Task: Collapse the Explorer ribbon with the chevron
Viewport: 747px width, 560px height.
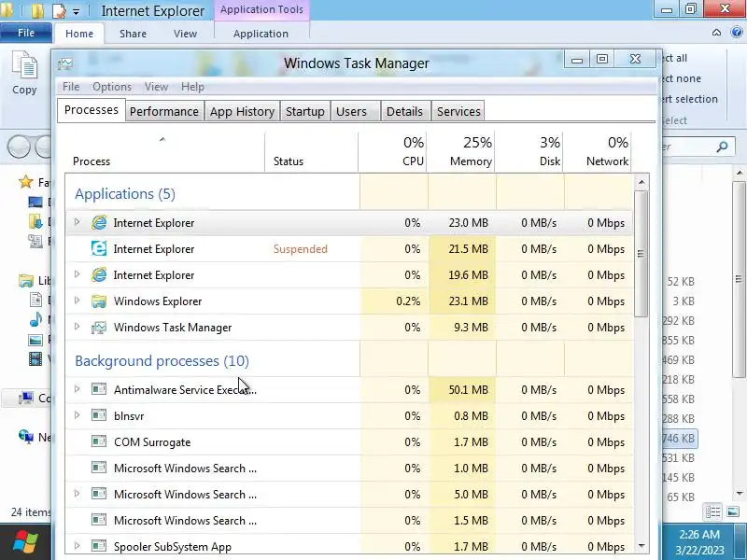Action: point(716,33)
